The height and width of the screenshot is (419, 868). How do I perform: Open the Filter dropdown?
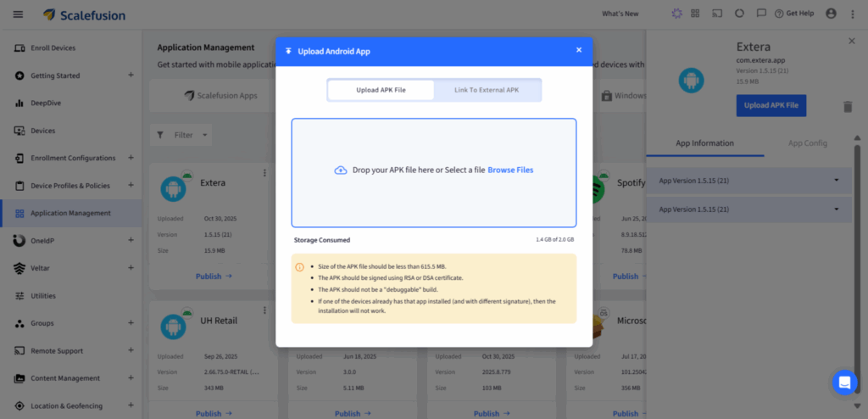point(181,135)
